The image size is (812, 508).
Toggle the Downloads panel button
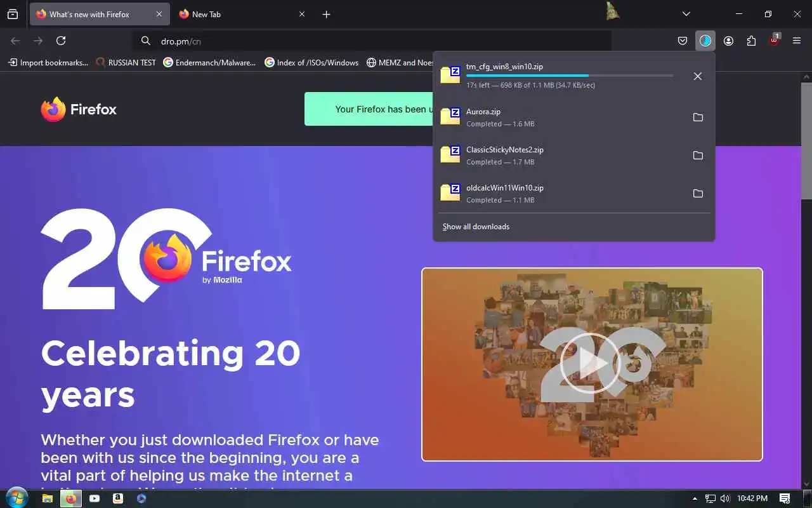pyautogui.click(x=705, y=41)
